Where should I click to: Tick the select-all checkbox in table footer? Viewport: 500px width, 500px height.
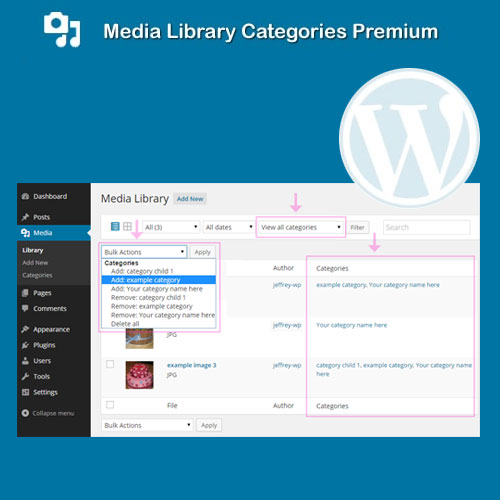[x=110, y=405]
